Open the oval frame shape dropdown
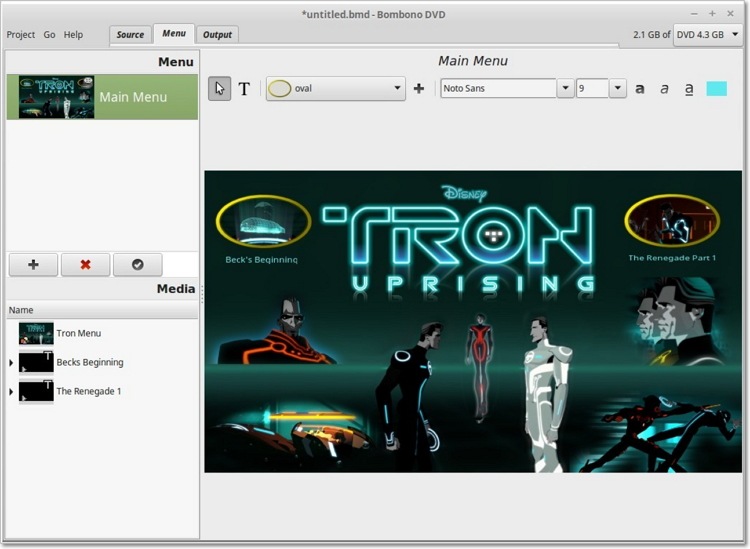Image resolution: width=750 pixels, height=549 pixels. (397, 89)
